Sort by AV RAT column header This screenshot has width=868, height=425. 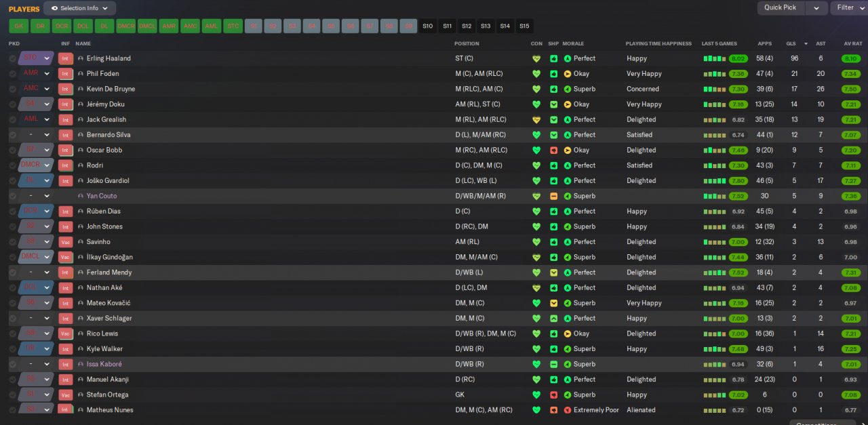(x=852, y=43)
